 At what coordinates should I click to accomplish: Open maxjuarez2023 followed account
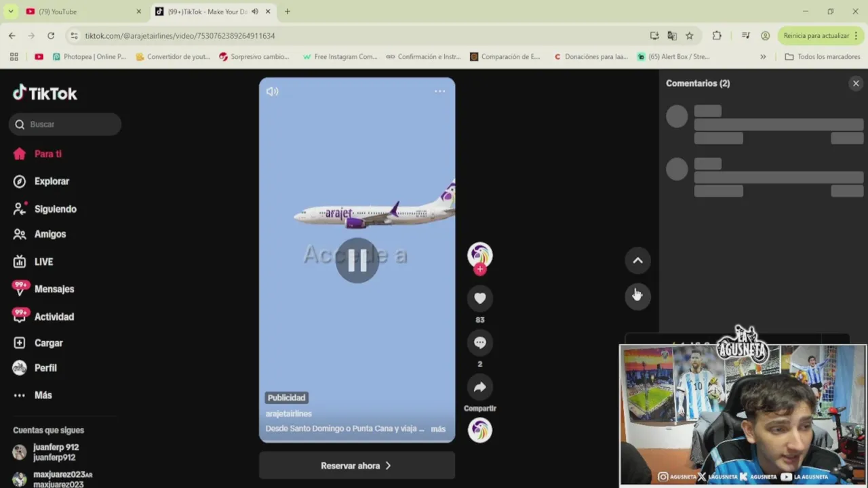[53, 479]
